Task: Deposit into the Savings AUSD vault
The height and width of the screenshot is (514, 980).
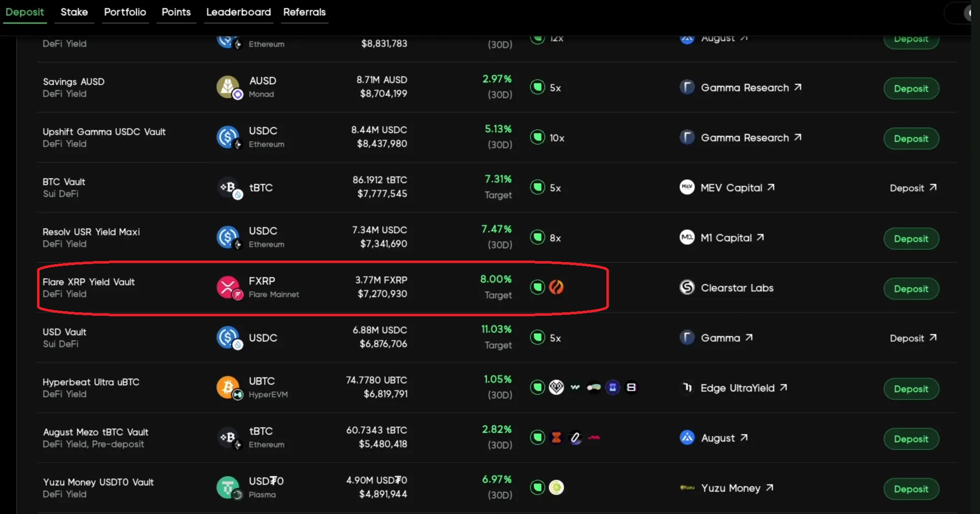Action: tap(911, 89)
